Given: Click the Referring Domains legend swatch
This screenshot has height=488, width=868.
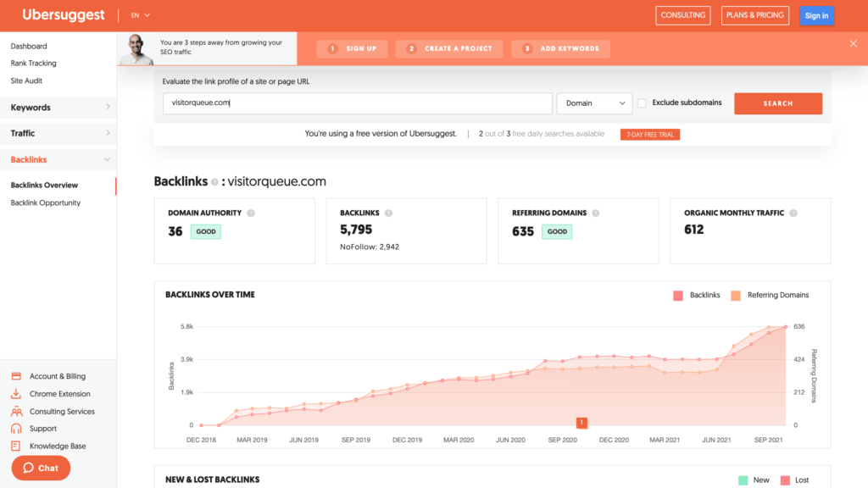Looking at the screenshot, I should [x=736, y=296].
